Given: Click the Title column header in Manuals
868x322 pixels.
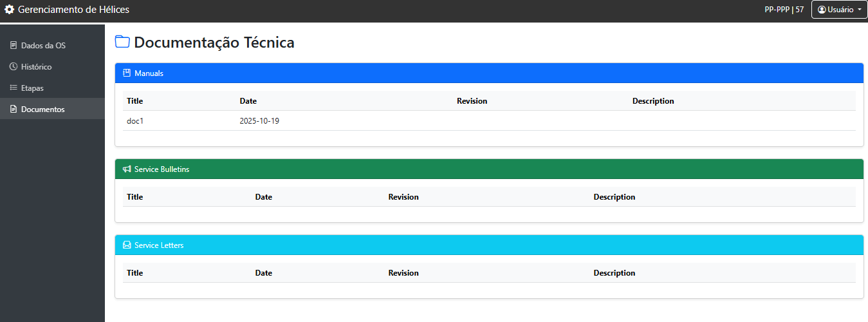Looking at the screenshot, I should point(134,101).
